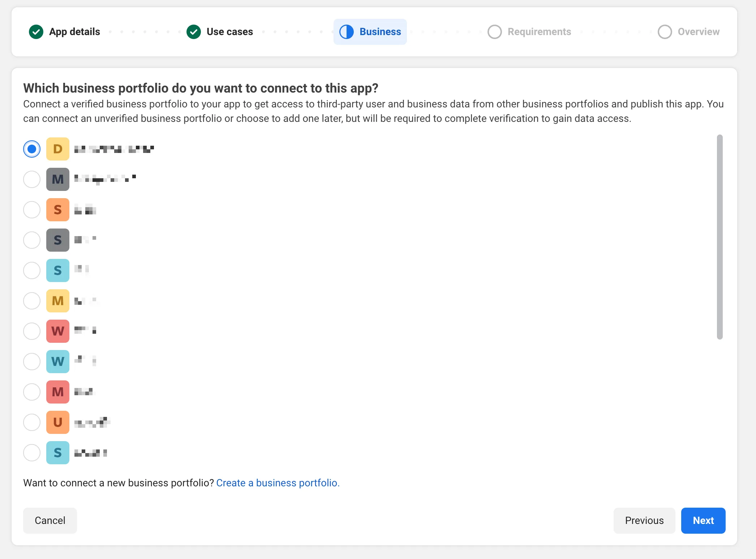The height and width of the screenshot is (559, 756).
Task: Click the yellow D portfolio avatar icon
Action: (x=58, y=149)
